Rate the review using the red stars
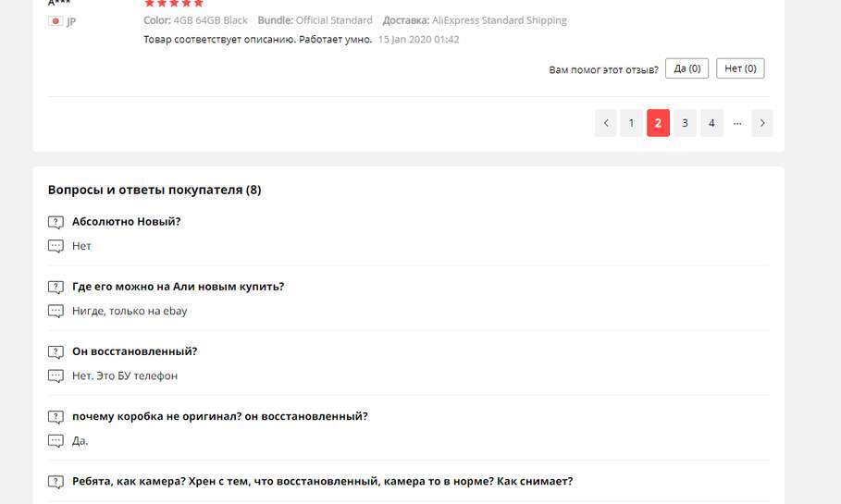Image resolution: width=841 pixels, height=504 pixels. click(173, 4)
